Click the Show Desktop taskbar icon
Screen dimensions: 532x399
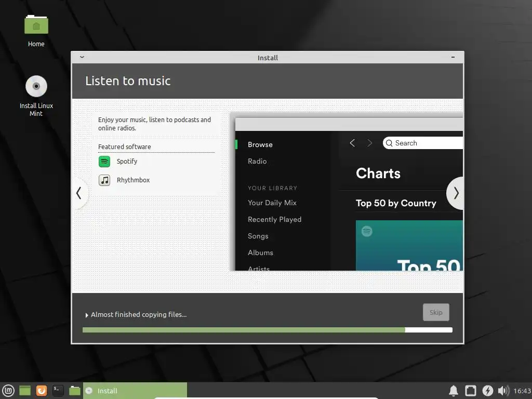click(x=25, y=391)
